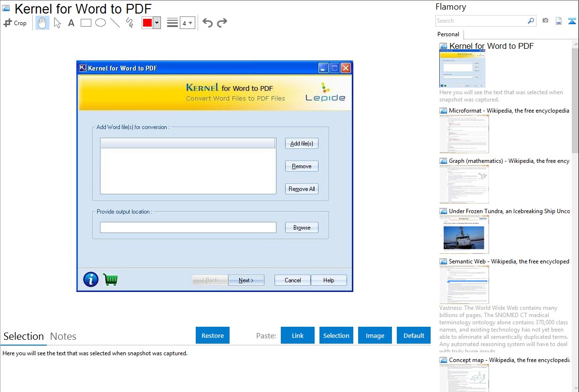Switch to the Personal tab

click(x=449, y=34)
